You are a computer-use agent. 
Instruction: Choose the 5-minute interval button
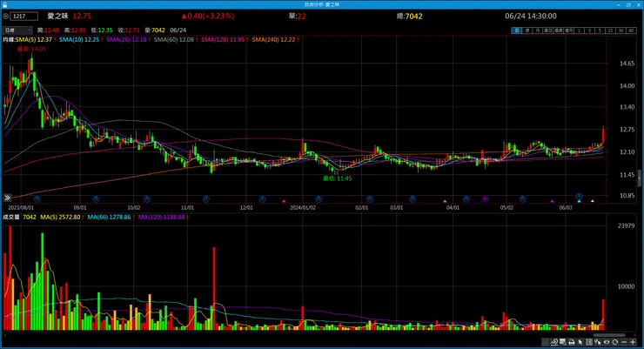click(600, 30)
